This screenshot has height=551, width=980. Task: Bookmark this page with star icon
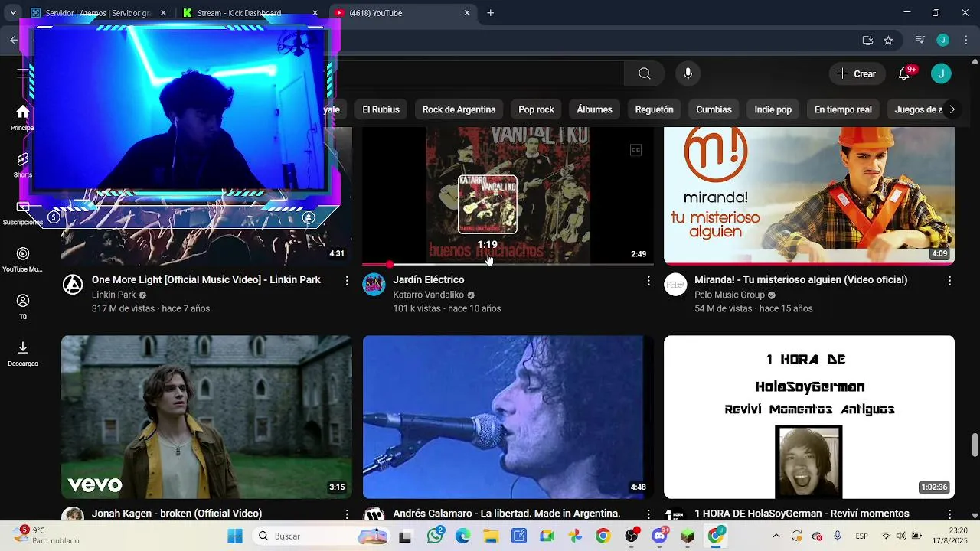tap(888, 41)
